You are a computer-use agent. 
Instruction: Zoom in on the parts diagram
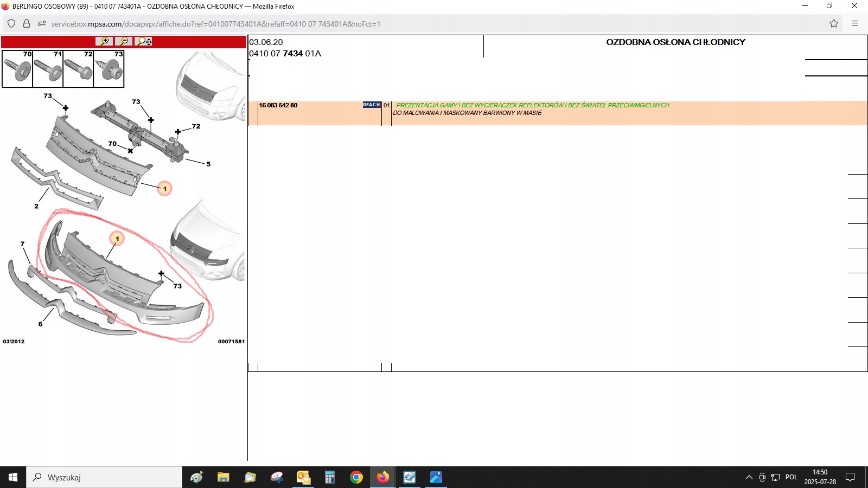coord(104,41)
